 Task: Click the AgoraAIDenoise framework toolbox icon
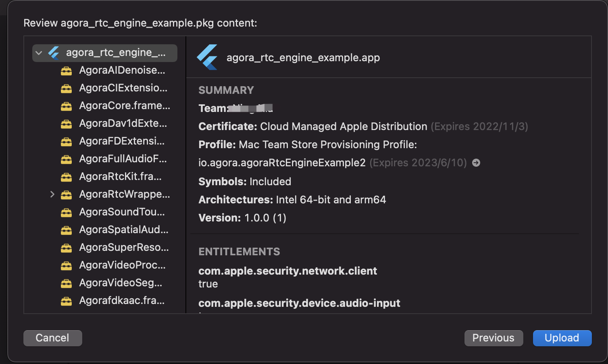tap(66, 71)
